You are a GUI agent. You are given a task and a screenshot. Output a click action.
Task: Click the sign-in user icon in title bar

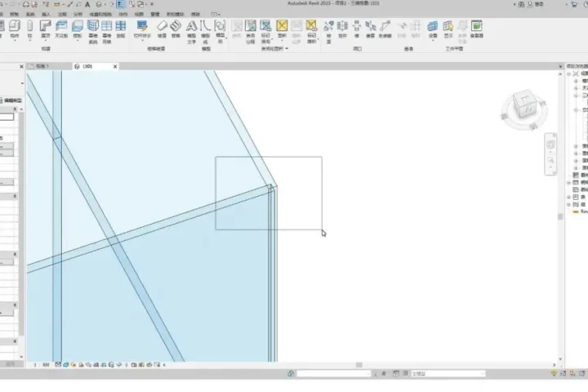530,5
